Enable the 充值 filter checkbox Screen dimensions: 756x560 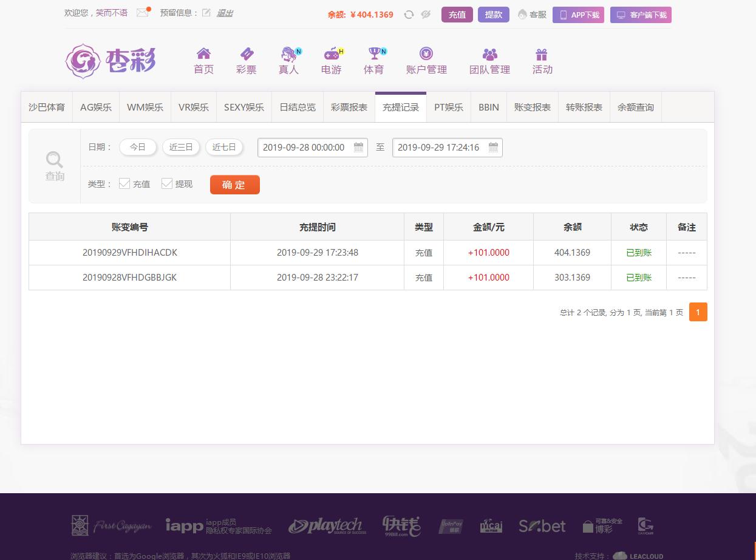click(124, 183)
